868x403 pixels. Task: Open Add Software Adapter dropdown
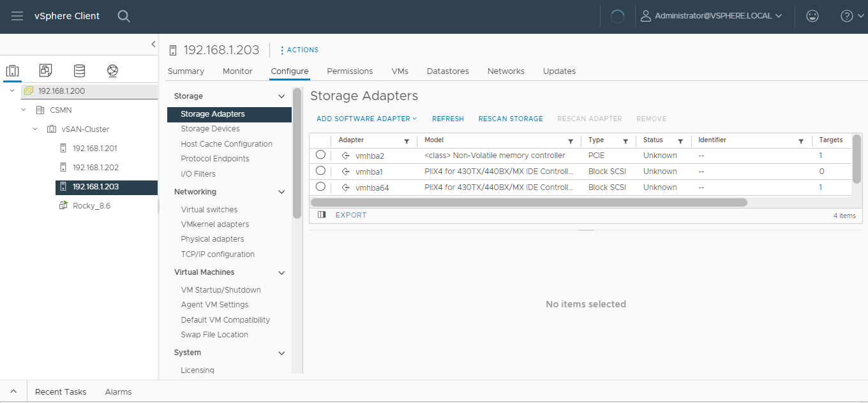click(366, 119)
